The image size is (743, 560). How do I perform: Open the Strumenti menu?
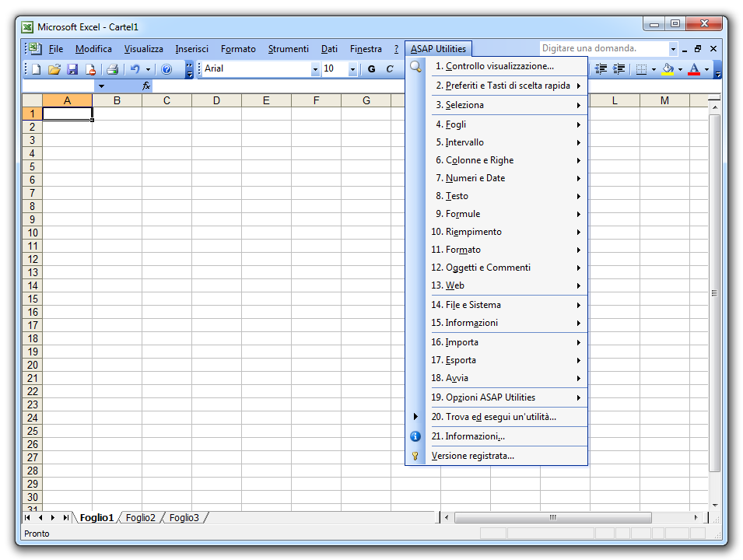coord(288,49)
